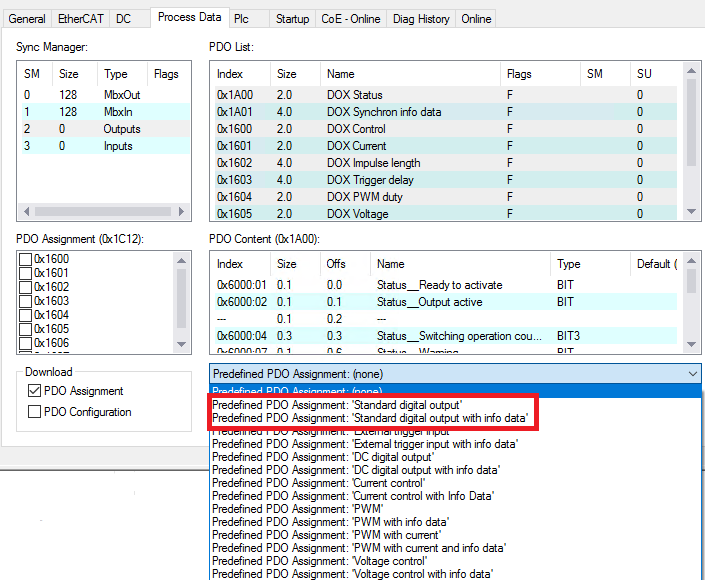Select 'Status__Ready to activate' content row

446,285
